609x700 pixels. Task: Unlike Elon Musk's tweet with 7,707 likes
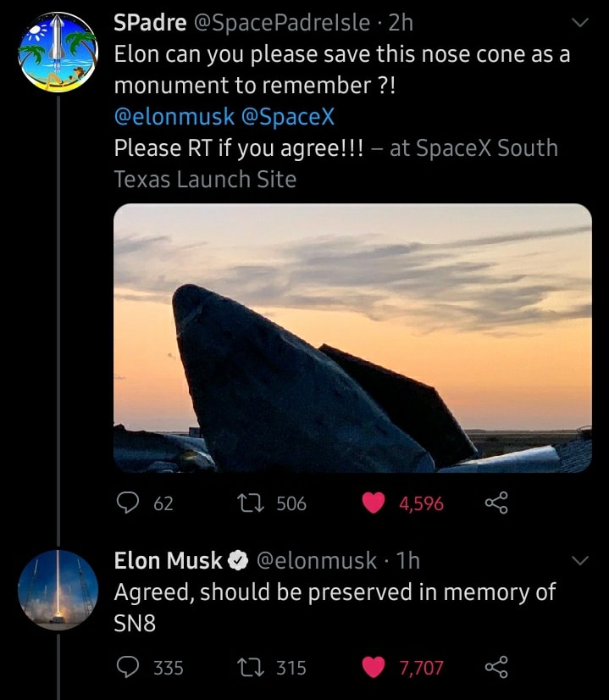tap(374, 668)
